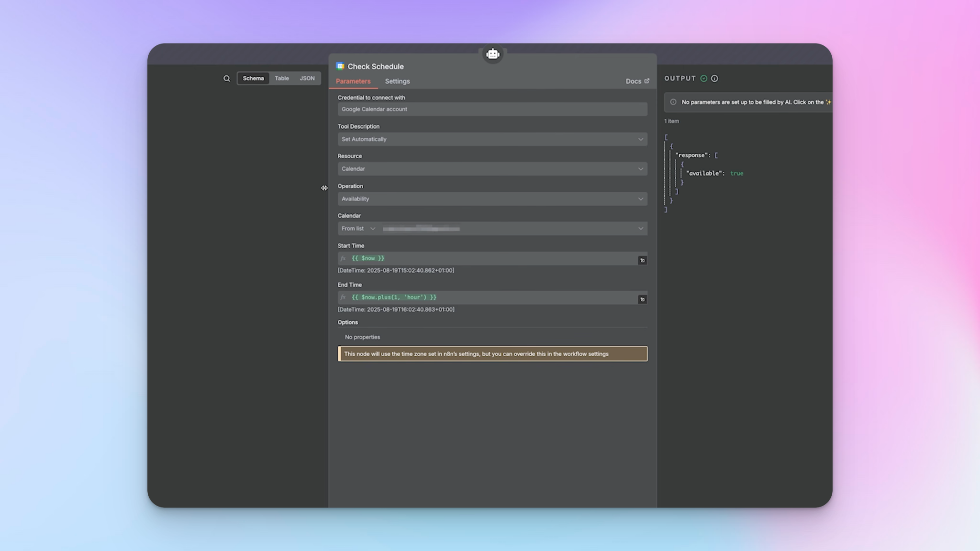Click the Google Calendar node icon
This screenshot has width=980, height=551.
tap(340, 66)
